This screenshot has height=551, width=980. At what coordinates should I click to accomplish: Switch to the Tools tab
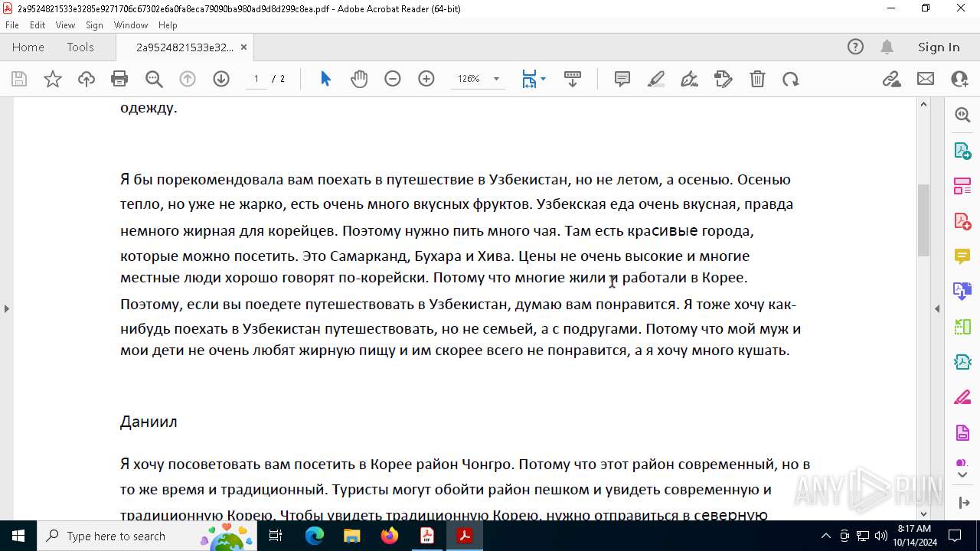(80, 47)
